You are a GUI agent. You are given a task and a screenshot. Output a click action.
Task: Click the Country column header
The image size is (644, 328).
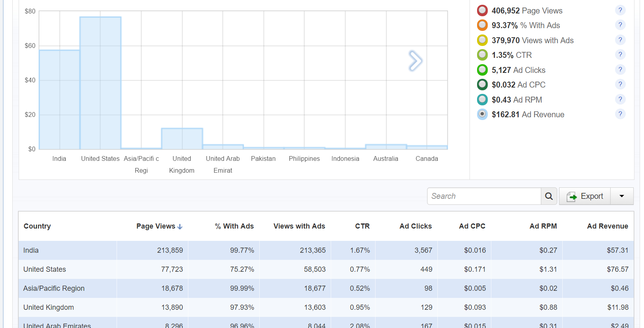tap(37, 226)
